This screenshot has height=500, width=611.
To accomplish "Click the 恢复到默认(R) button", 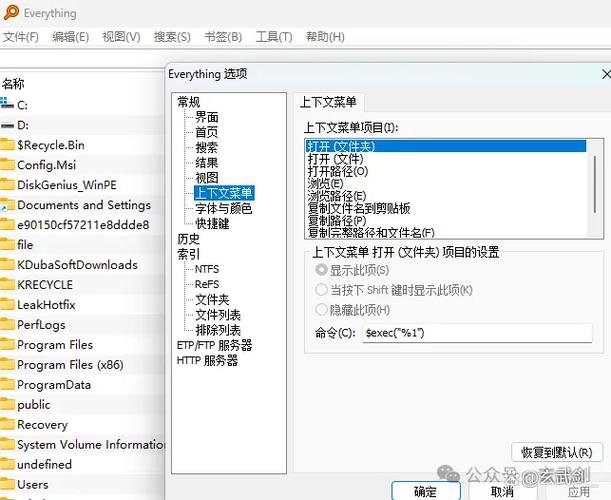I will click(557, 452).
